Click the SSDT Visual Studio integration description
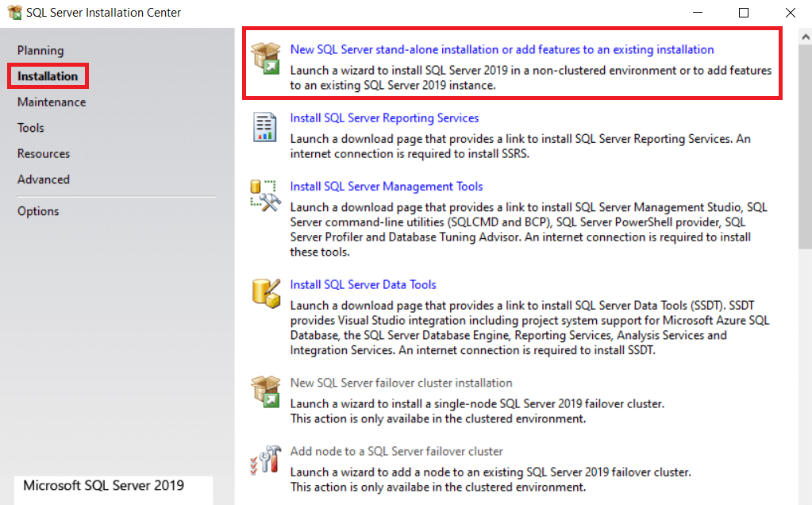The height and width of the screenshot is (505, 812). (529, 328)
